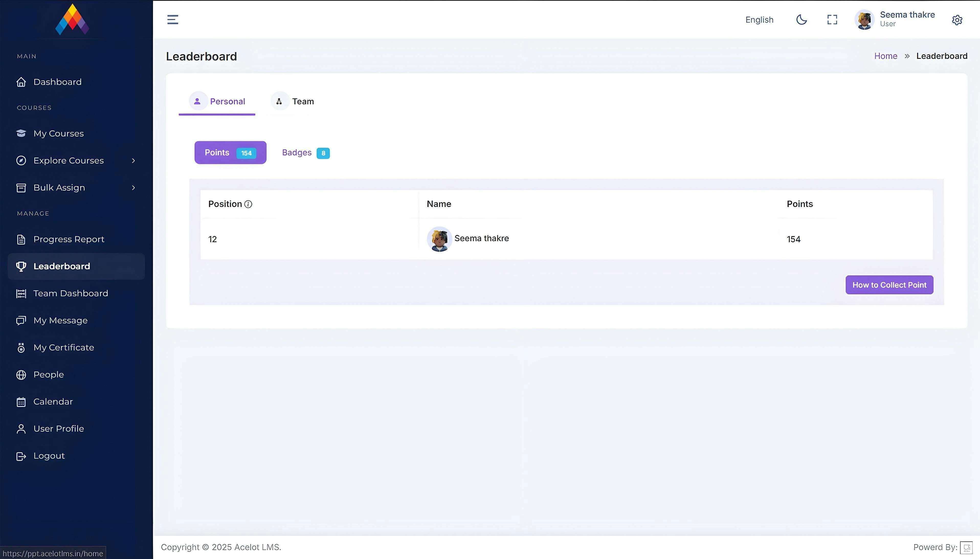The image size is (980, 559).
Task: Expand the Explore Courses submenu arrow
Action: coord(133,161)
